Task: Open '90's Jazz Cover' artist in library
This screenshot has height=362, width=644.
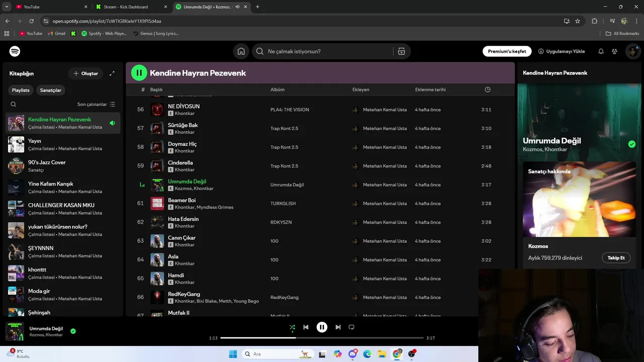Action: coord(63,166)
